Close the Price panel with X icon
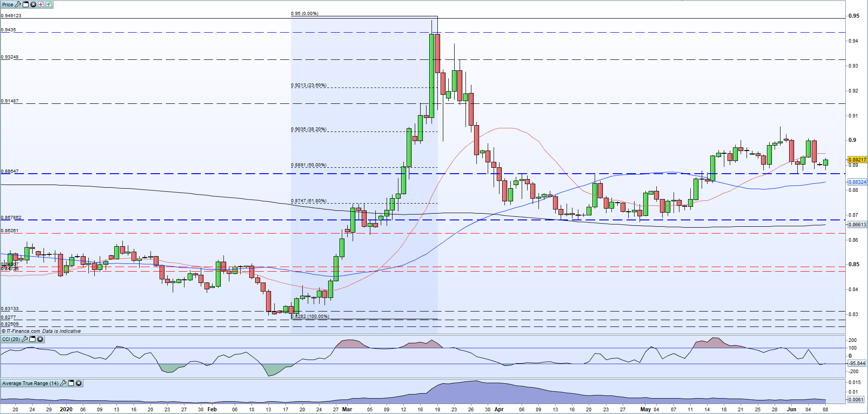Viewport: 868px width, 414px height. tap(33, 4)
